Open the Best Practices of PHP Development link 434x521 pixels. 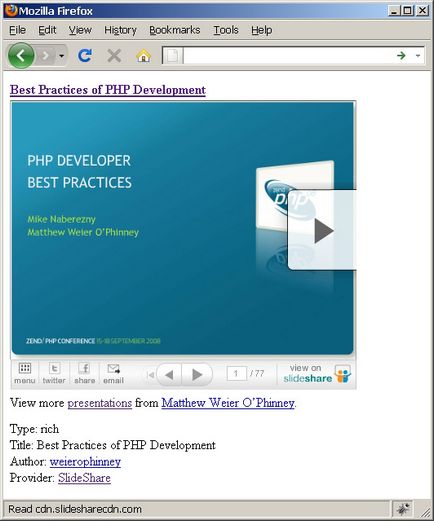pyautogui.click(x=108, y=90)
